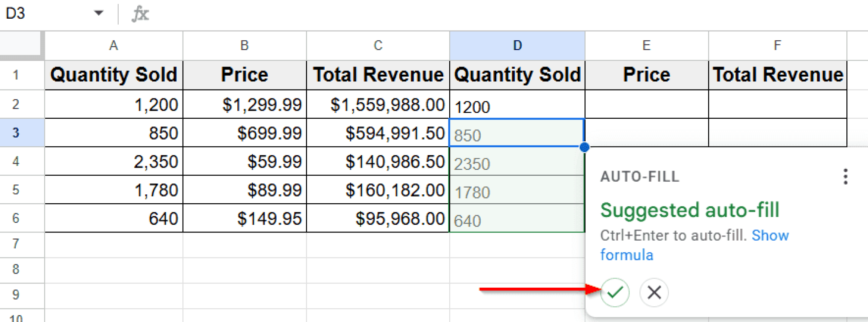This screenshot has width=868, height=322.
Task: Select column F header
Action: point(777,45)
